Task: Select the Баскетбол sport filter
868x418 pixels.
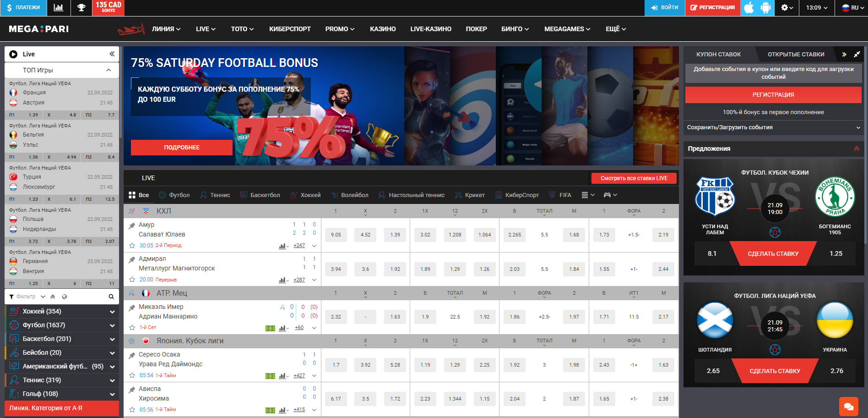Action: coord(260,195)
